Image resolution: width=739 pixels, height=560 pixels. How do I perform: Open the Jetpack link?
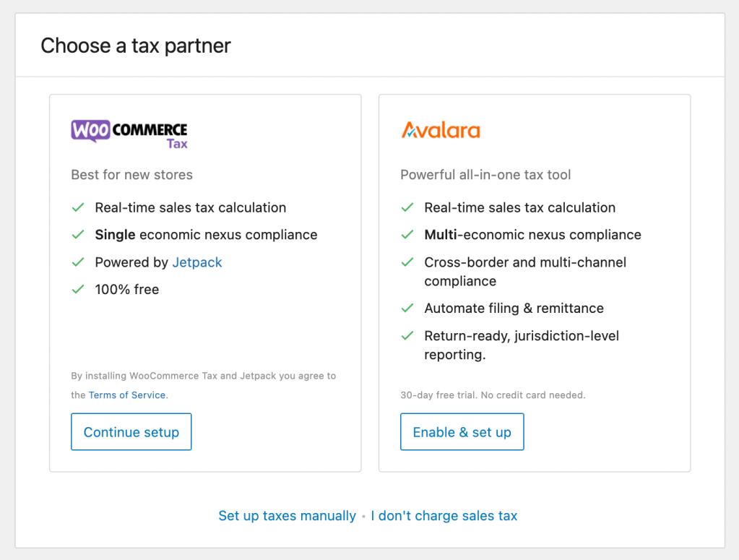[196, 262]
